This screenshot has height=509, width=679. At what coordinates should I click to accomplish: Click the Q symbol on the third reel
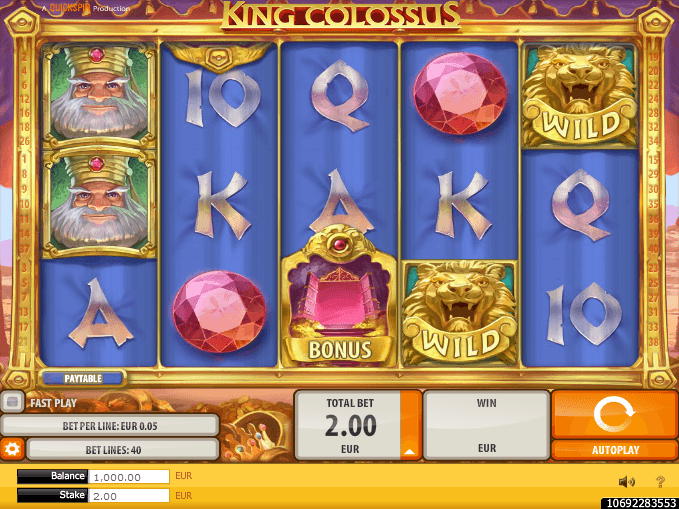(340, 95)
